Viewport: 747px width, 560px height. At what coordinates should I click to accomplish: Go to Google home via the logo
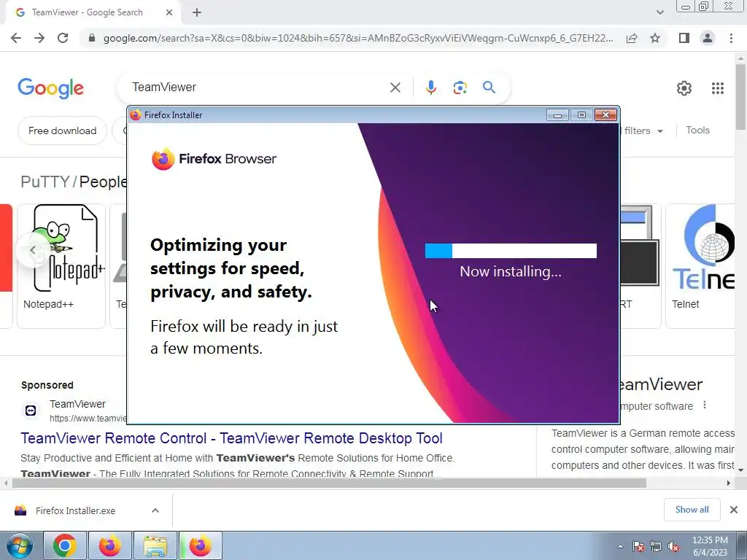click(x=50, y=88)
